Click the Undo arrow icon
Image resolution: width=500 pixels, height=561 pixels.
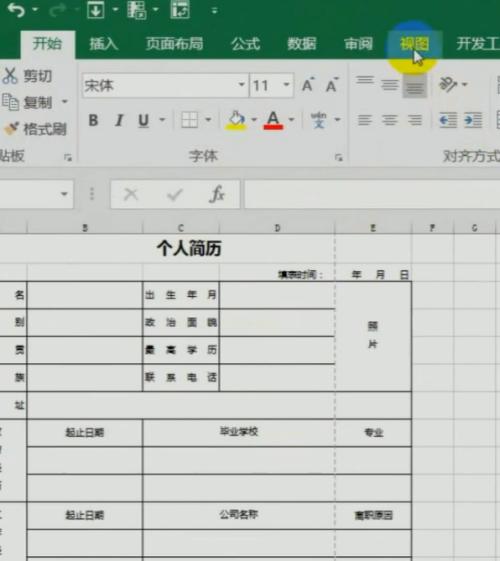16,10
